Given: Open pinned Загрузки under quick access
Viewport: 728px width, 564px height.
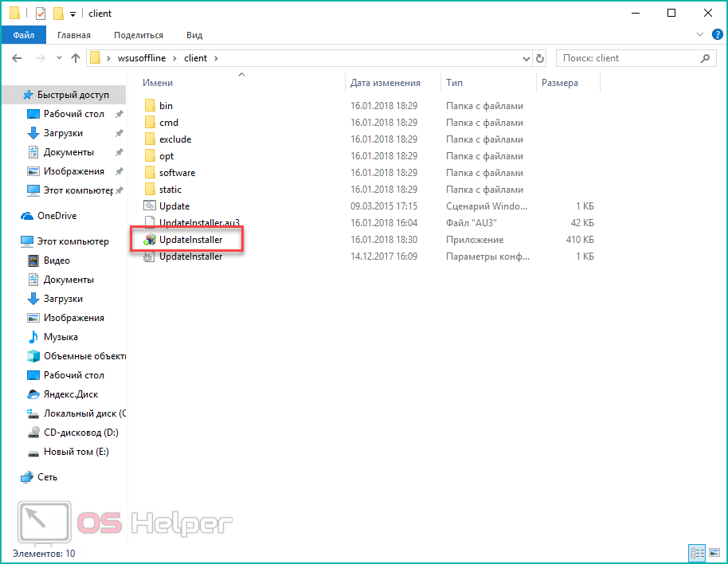Looking at the screenshot, I should tap(63, 133).
